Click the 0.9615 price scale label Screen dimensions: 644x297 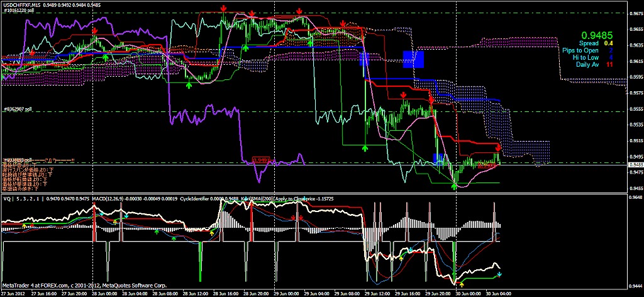point(636,61)
